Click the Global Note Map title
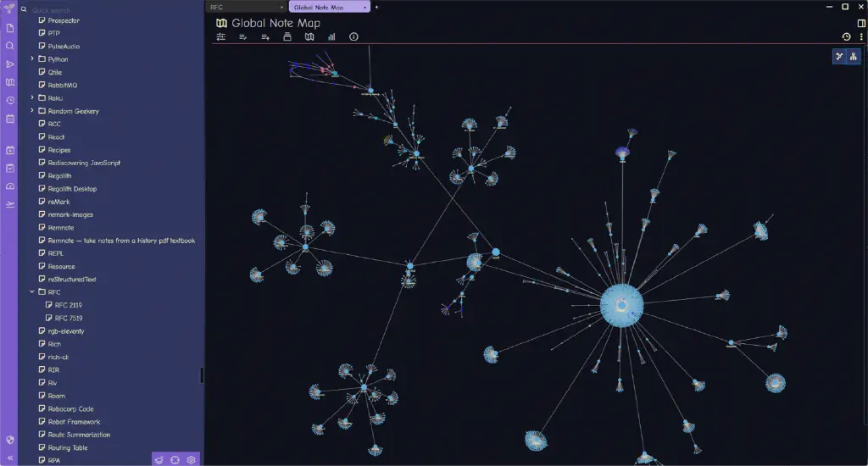 [275, 23]
